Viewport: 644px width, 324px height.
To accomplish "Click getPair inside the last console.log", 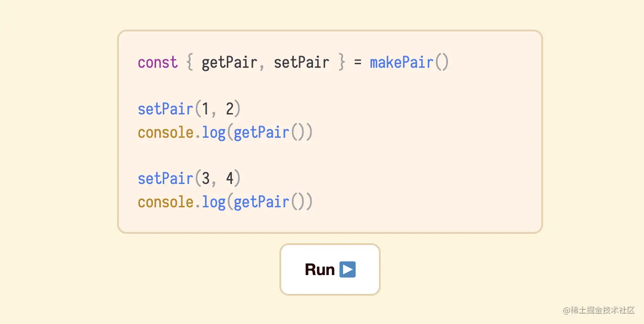I will [261, 202].
